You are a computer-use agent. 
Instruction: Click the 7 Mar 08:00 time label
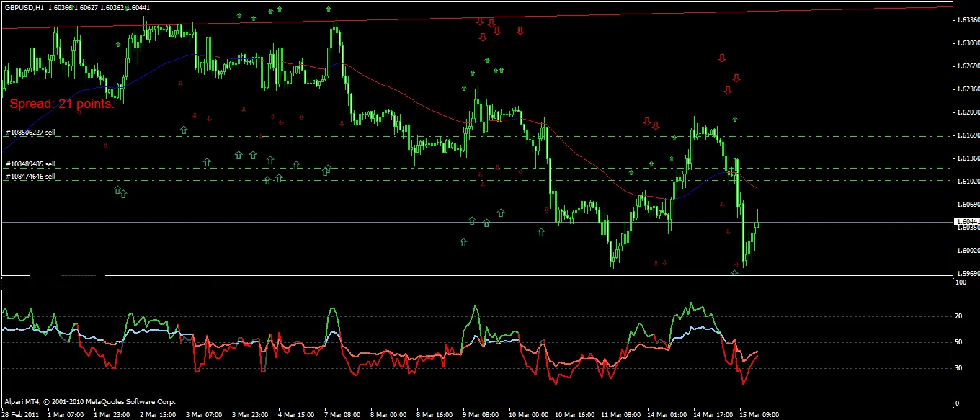343,415
